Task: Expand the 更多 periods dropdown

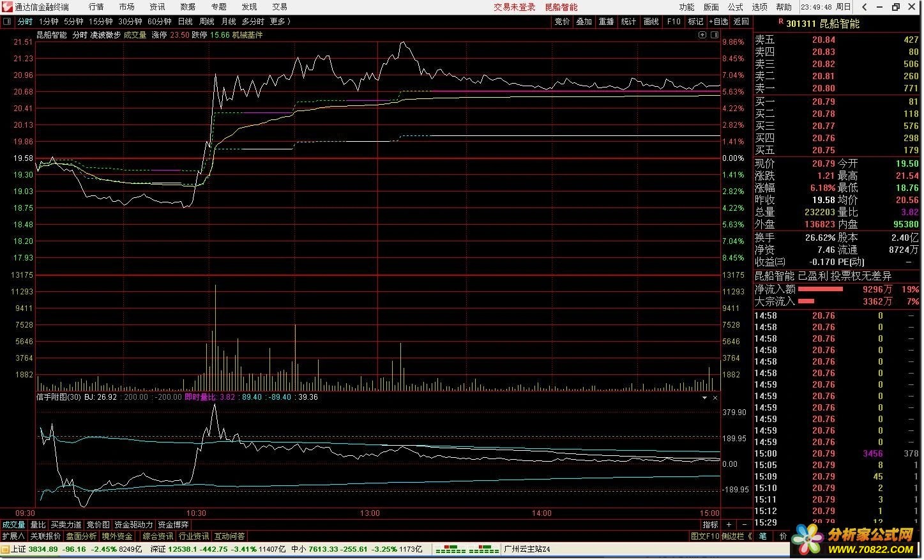Action: [x=280, y=22]
